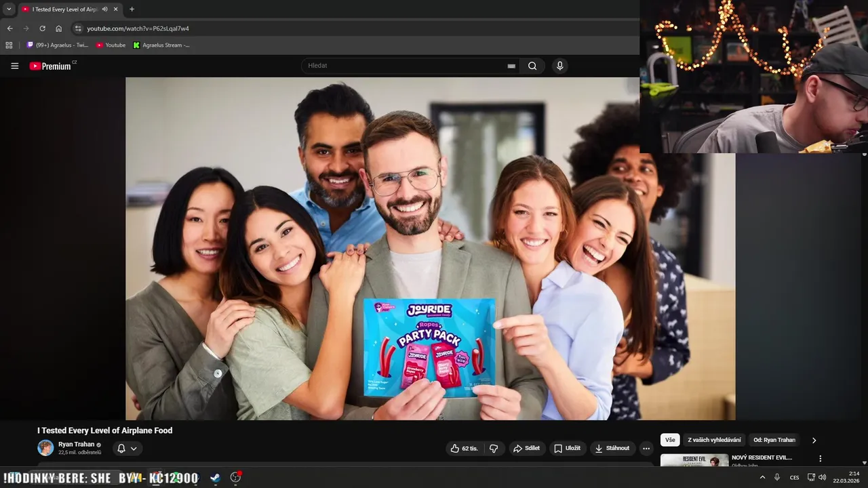Dislike the video with thumbs down
This screenshot has width=868, height=488.
pos(494,448)
